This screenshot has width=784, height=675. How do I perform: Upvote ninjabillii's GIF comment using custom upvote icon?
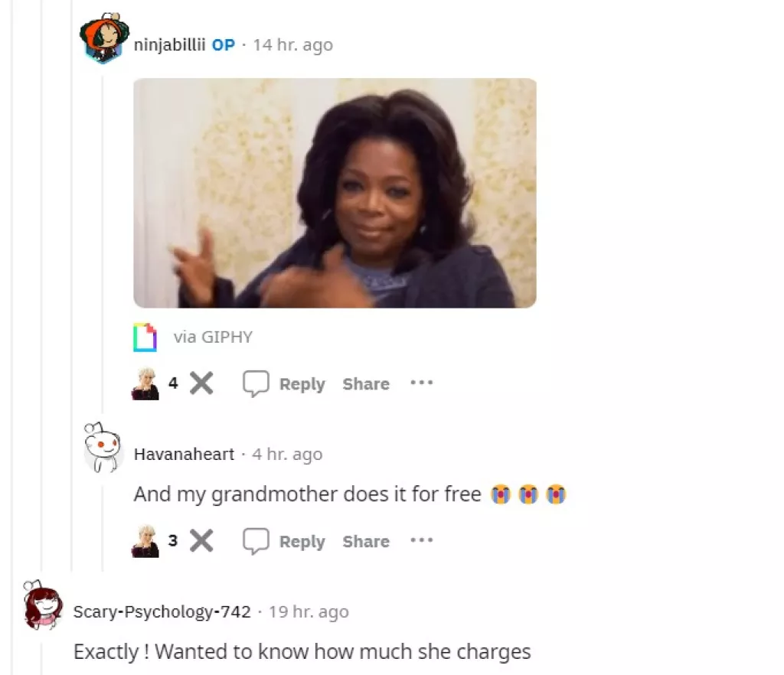click(x=145, y=383)
